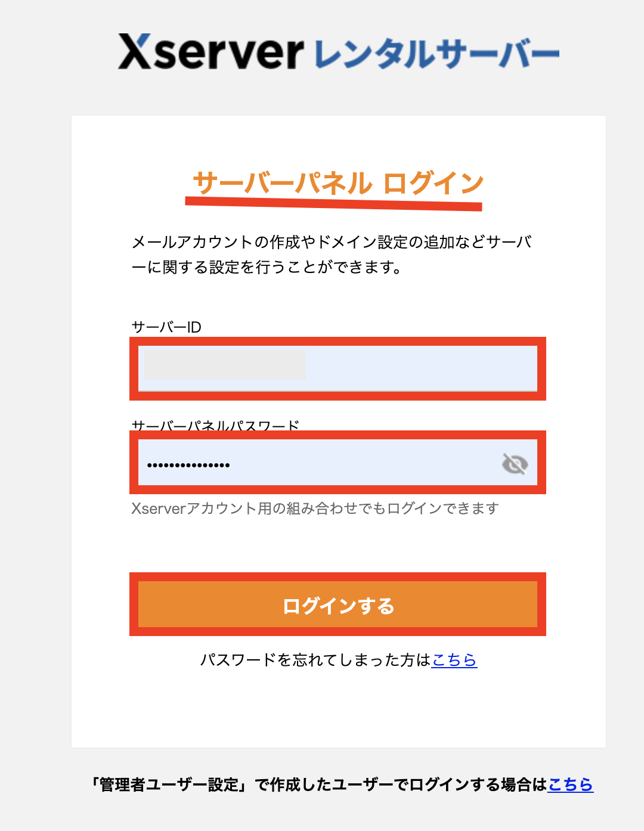This screenshot has width=644, height=831.
Task: Click the レンタルサーバー logo text
Action: [432, 52]
